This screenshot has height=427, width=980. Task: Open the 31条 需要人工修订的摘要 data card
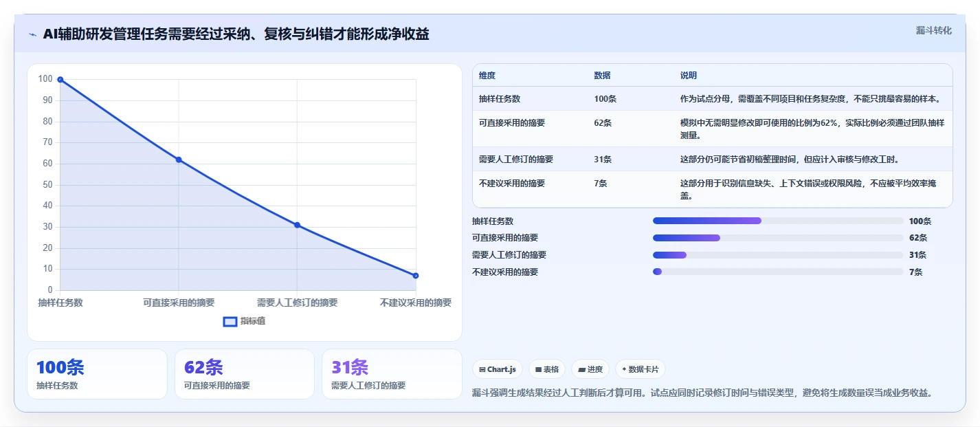(392, 374)
